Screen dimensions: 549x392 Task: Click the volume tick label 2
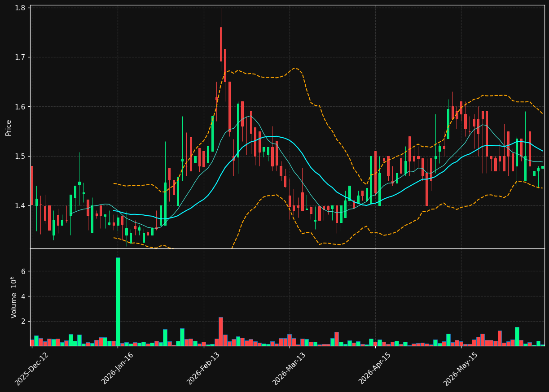(x=23, y=322)
